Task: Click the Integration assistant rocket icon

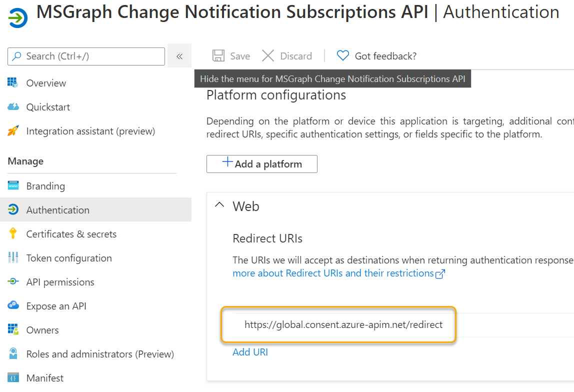Action: (13, 130)
